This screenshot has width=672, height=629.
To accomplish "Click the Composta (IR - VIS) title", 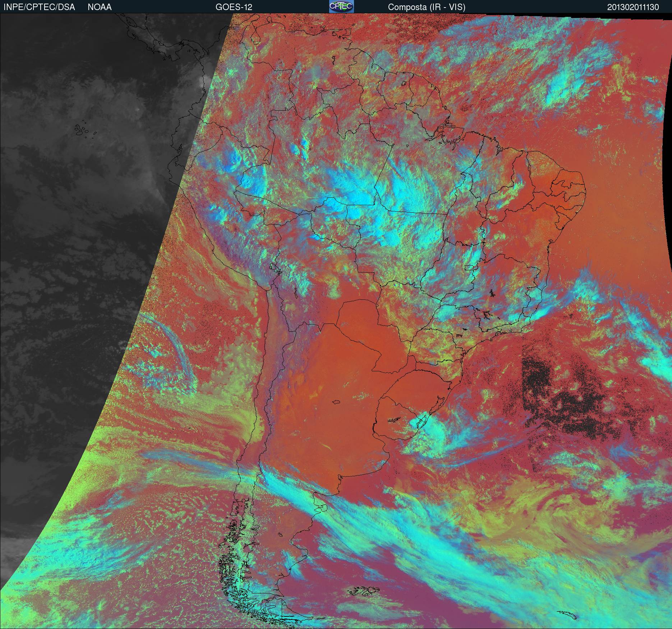I will point(427,7).
